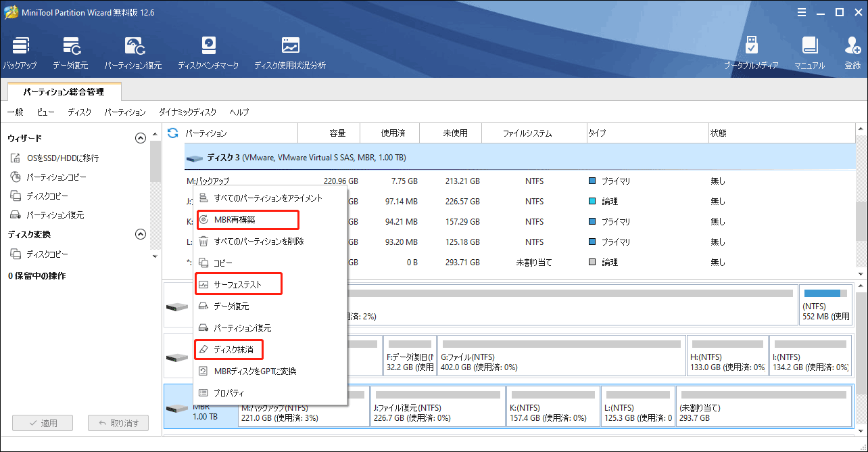Viewport: 868px width, 452px height.
Task: Collapse the ウィザード section
Action: pos(141,137)
